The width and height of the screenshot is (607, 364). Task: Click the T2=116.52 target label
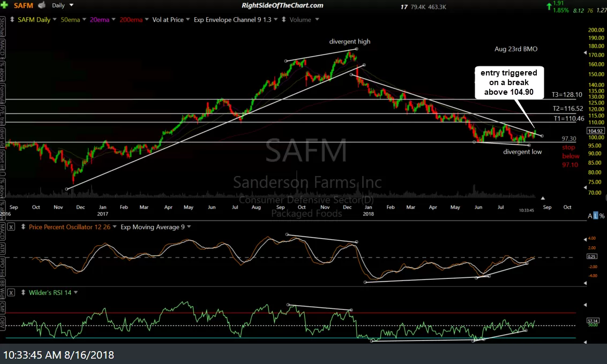tap(568, 109)
